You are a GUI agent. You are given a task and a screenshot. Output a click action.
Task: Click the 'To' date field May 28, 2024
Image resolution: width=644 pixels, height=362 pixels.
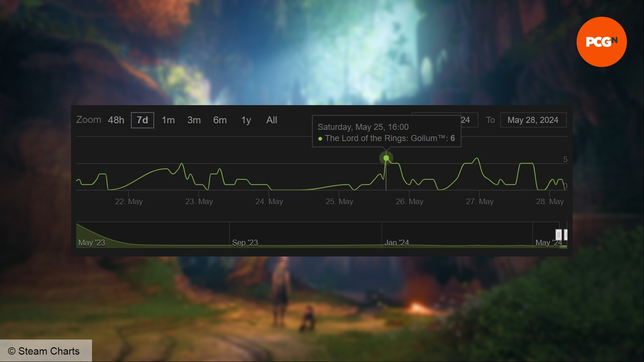pos(533,120)
